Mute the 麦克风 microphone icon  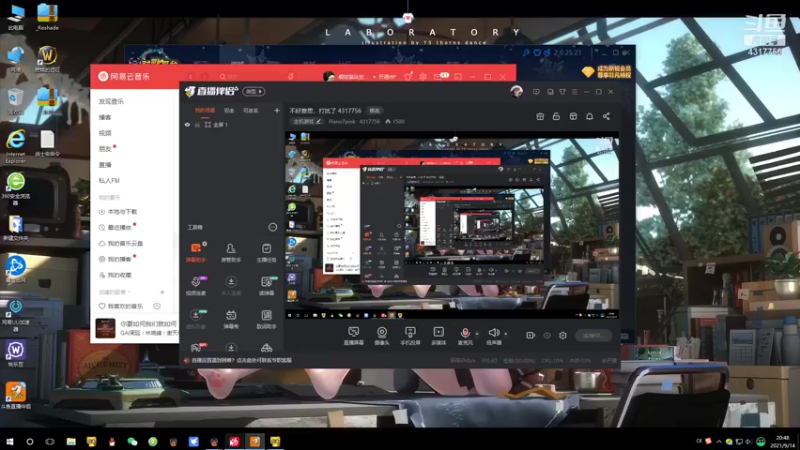(465, 333)
